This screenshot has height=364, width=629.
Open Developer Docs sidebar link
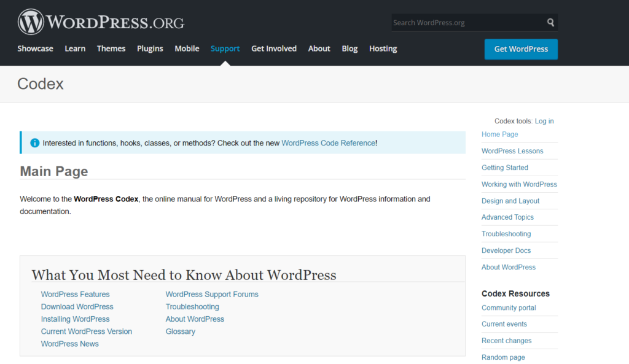tap(506, 250)
